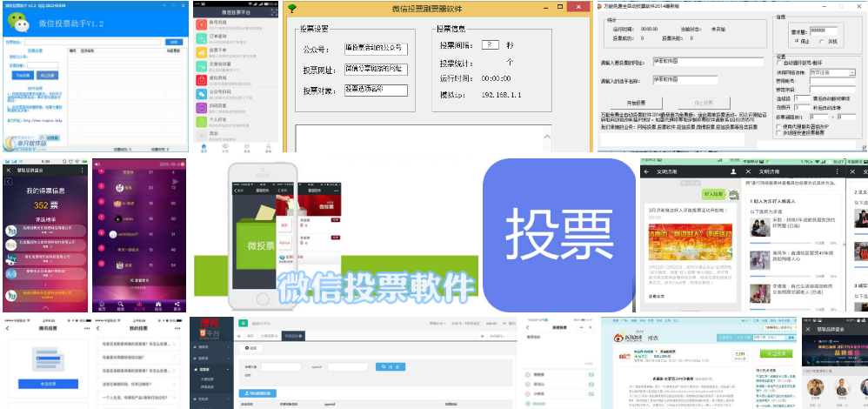
Task: Open the 虚拟商城 shop icon
Action: (x=202, y=81)
